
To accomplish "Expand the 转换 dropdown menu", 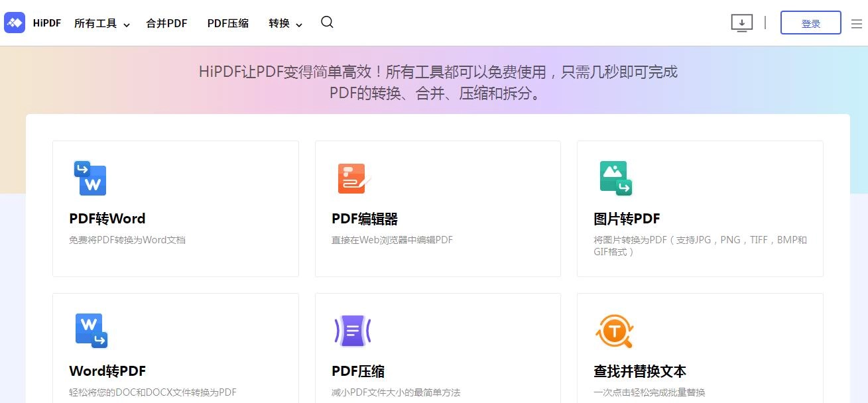I will tap(280, 23).
